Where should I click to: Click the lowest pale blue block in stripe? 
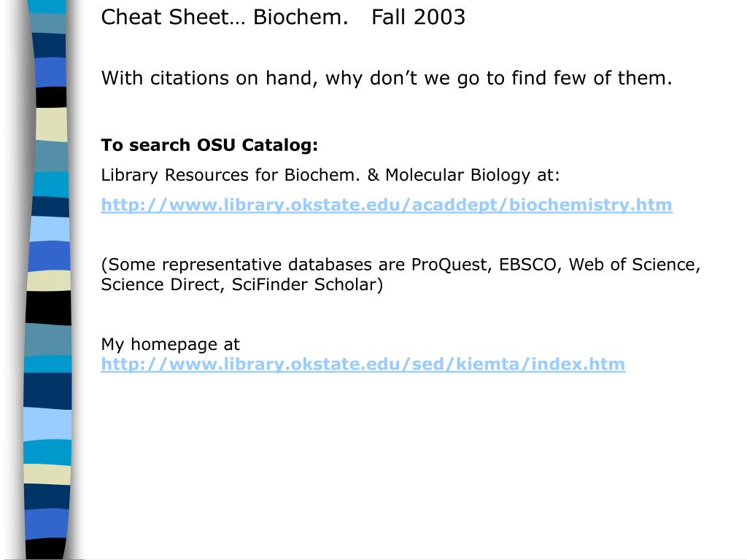pyautogui.click(x=47, y=424)
